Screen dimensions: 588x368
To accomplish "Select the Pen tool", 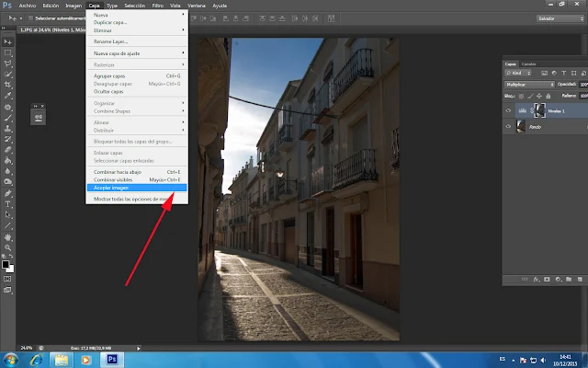I will coord(8,193).
